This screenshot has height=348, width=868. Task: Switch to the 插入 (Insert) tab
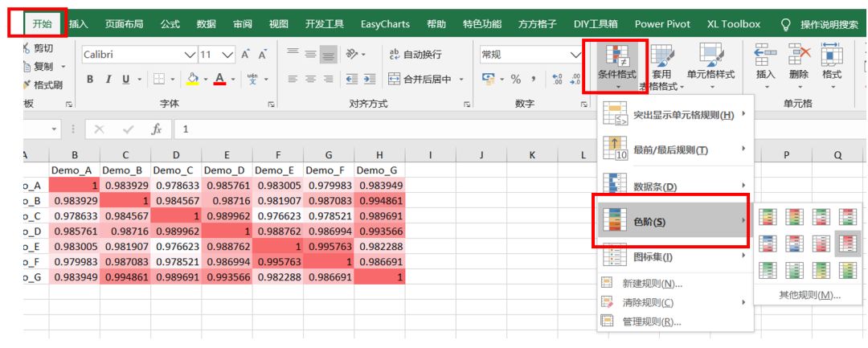[x=79, y=24]
